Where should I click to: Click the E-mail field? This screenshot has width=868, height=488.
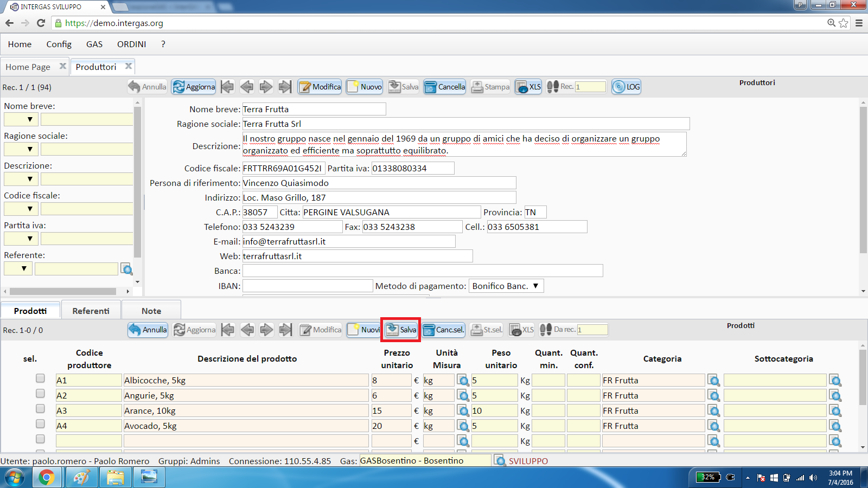(x=349, y=241)
